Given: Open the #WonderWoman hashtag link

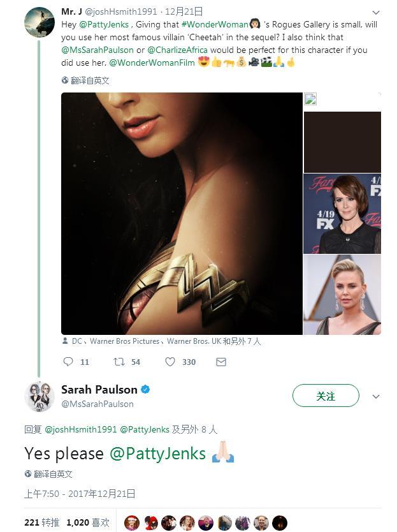Looking at the screenshot, I should (215, 24).
